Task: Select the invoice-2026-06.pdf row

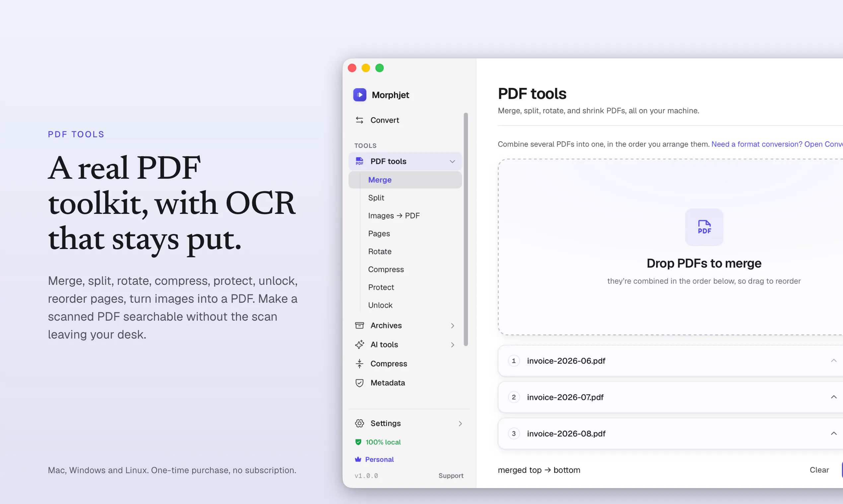Action: 671,361
